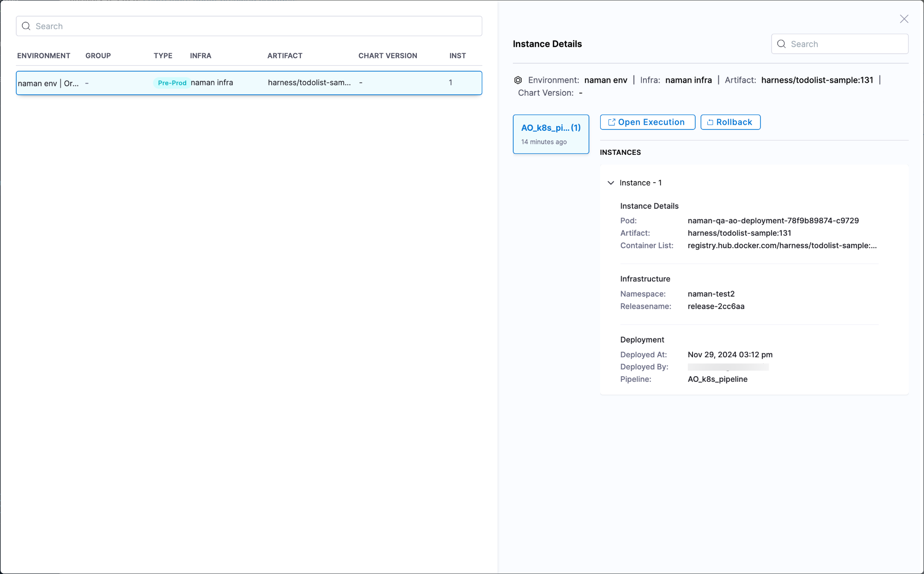The height and width of the screenshot is (574, 924).
Task: Focus the Instance Details Search field
Action: click(845, 44)
